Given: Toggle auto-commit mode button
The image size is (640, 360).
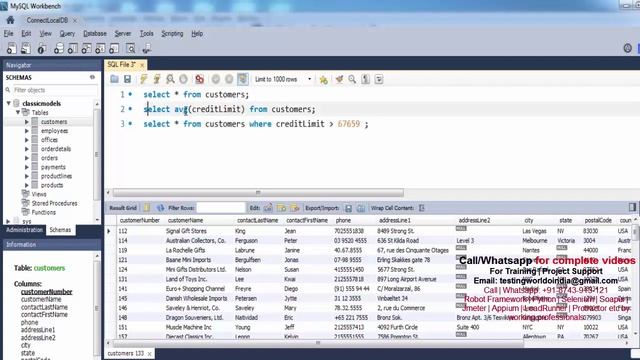Looking at the screenshot, I should 243,79.
